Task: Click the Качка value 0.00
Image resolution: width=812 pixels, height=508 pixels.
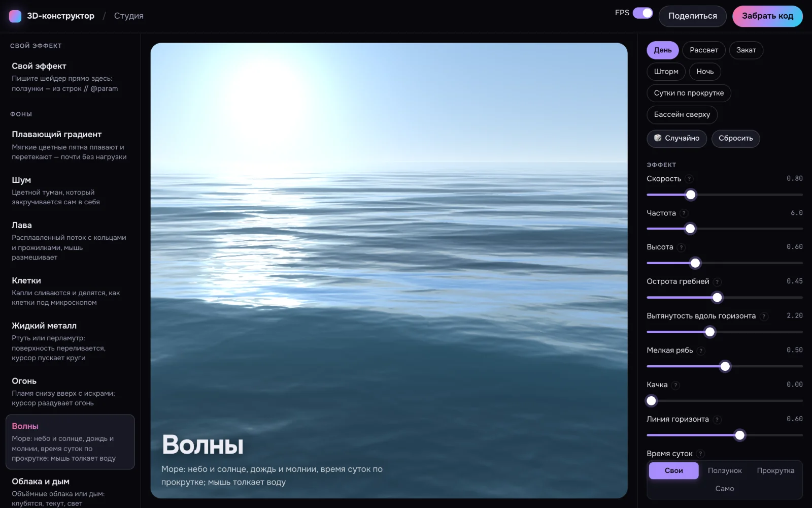Action: tap(795, 385)
